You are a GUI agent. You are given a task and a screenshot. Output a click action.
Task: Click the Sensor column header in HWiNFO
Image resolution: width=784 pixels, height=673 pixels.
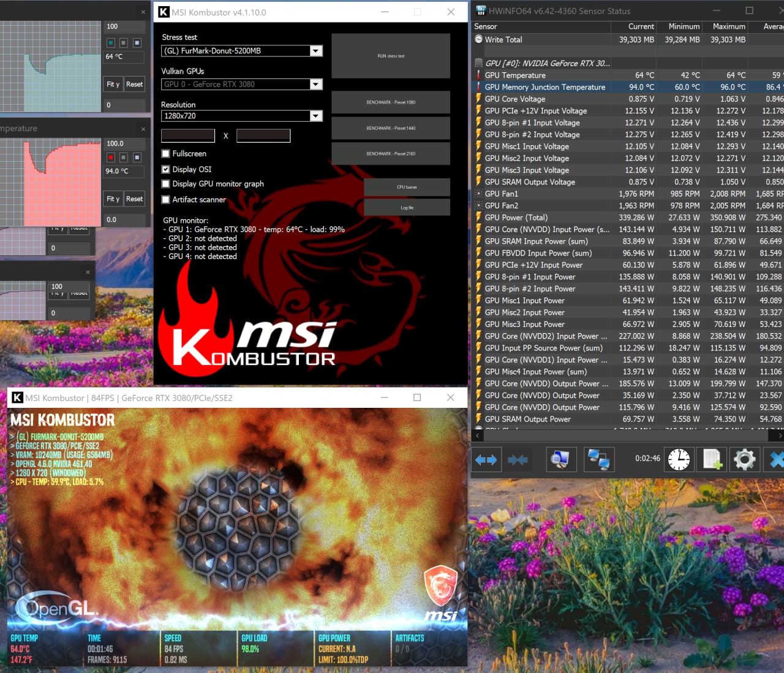tap(541, 26)
